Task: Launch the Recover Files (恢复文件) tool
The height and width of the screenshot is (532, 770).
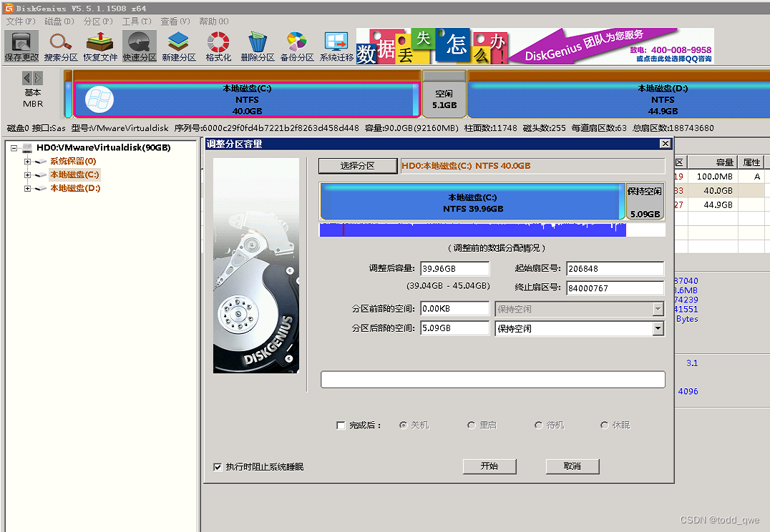Action: click(x=100, y=46)
